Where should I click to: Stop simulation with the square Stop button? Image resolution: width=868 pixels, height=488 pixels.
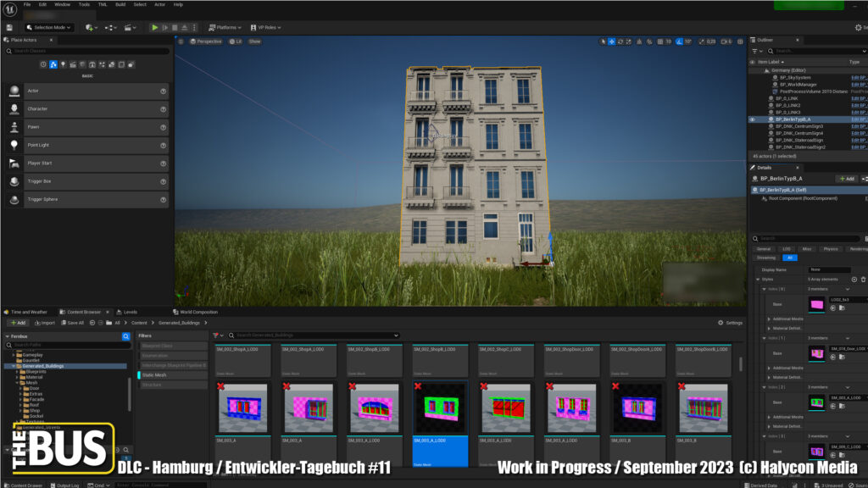(x=176, y=27)
